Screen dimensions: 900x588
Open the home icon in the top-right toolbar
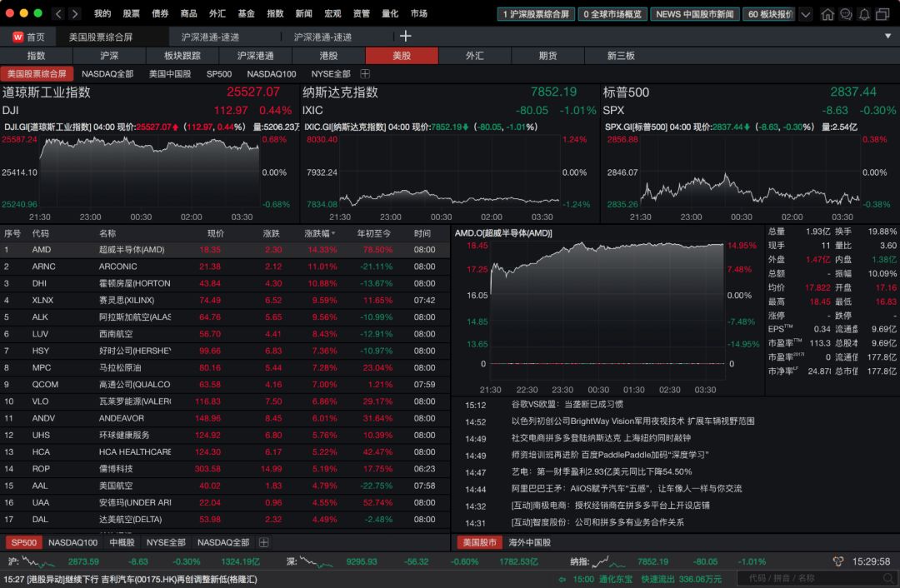827,14
